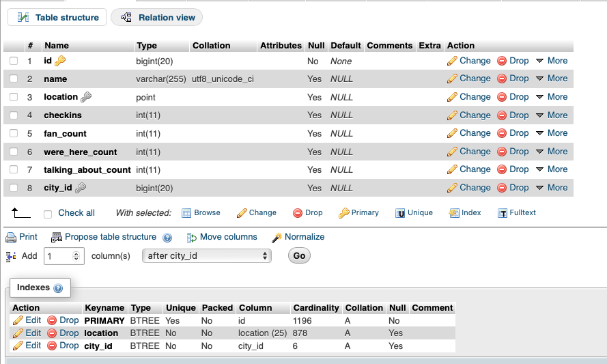This screenshot has height=364, width=607.
Task: Click the Browse icon in With selected
Action: (x=186, y=213)
